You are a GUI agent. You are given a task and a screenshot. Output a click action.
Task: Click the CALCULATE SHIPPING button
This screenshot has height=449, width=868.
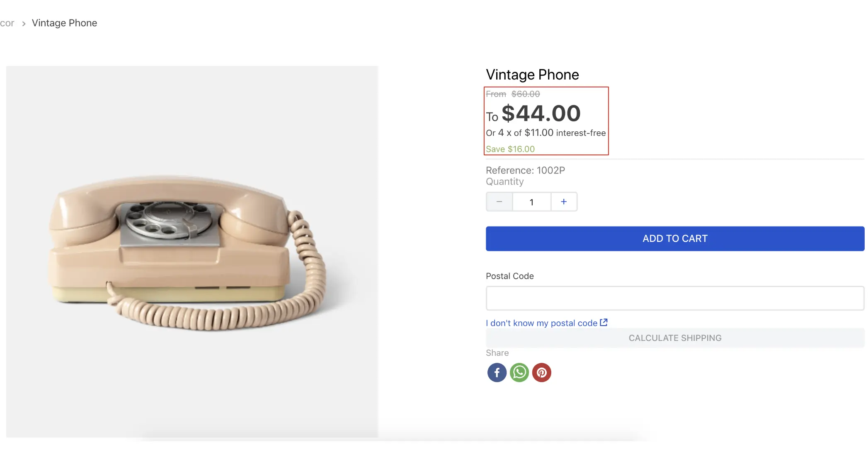[x=674, y=338]
